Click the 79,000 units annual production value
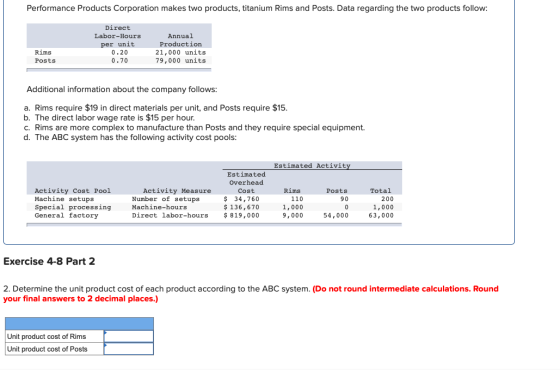 pos(180,61)
